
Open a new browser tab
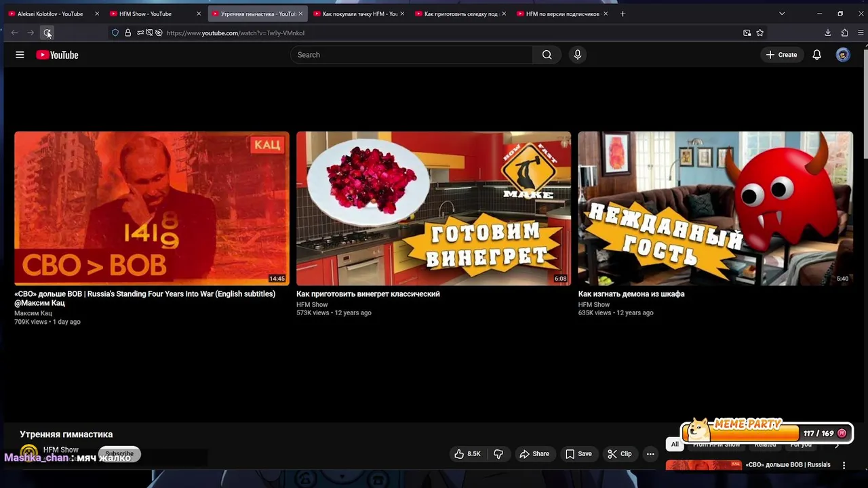623,14
